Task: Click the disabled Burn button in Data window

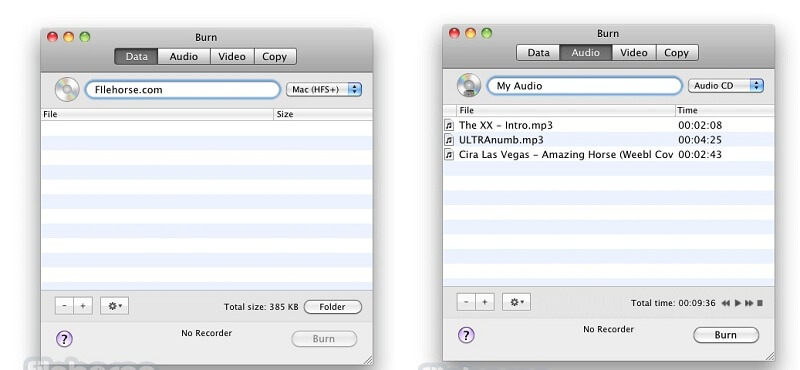Action: tap(324, 339)
